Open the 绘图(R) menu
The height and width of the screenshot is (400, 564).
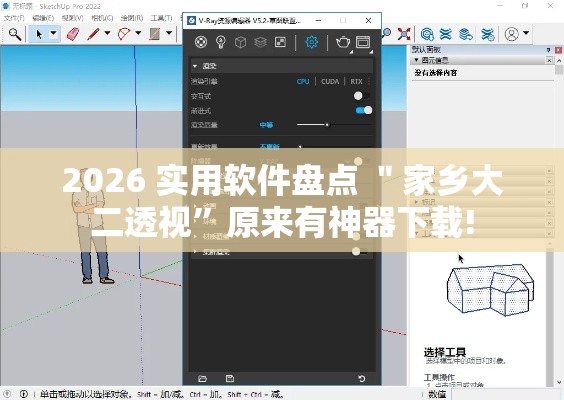tap(132, 18)
